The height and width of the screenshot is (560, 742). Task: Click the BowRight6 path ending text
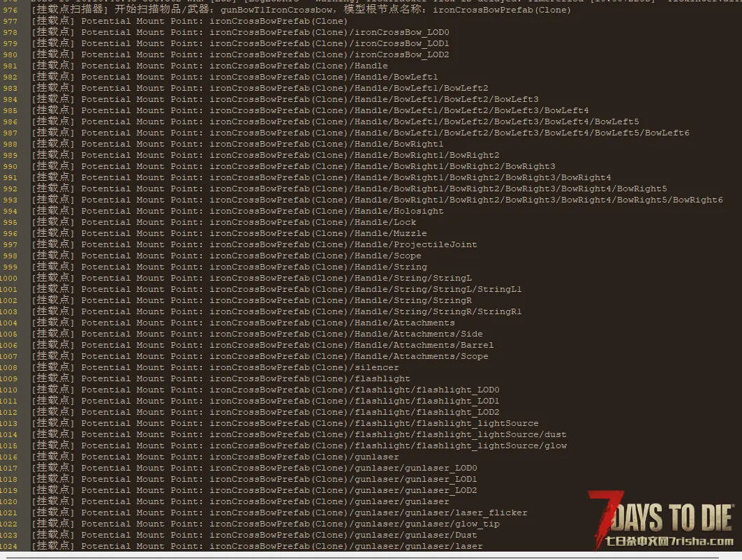click(697, 200)
